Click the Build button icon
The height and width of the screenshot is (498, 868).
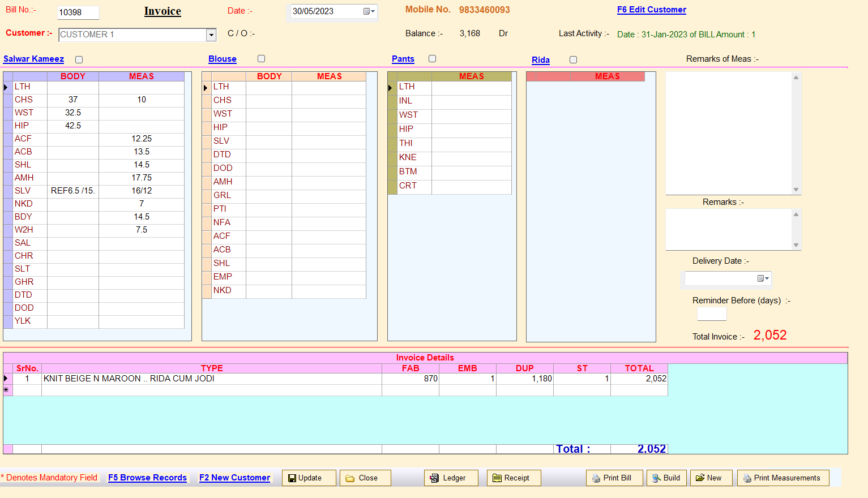coord(657,478)
